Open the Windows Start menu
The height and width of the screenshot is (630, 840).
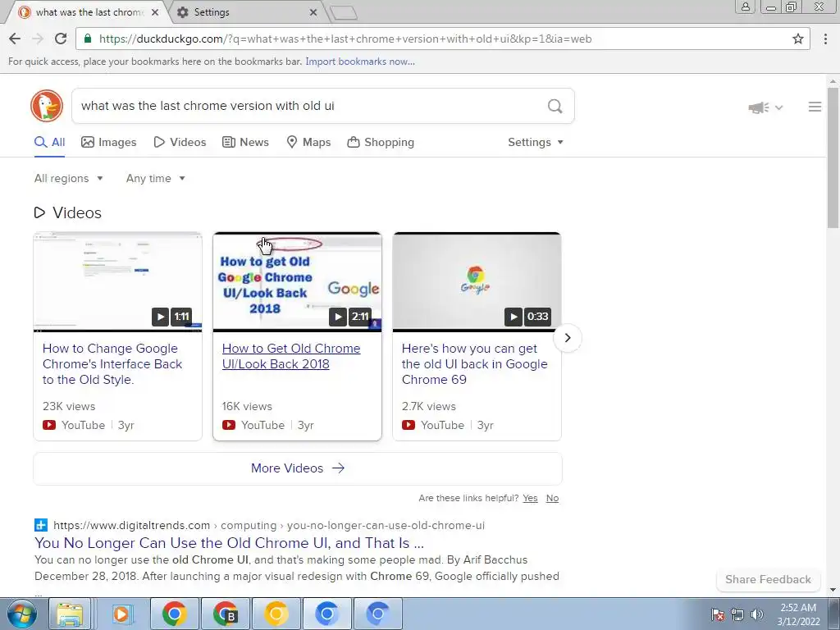(21, 614)
